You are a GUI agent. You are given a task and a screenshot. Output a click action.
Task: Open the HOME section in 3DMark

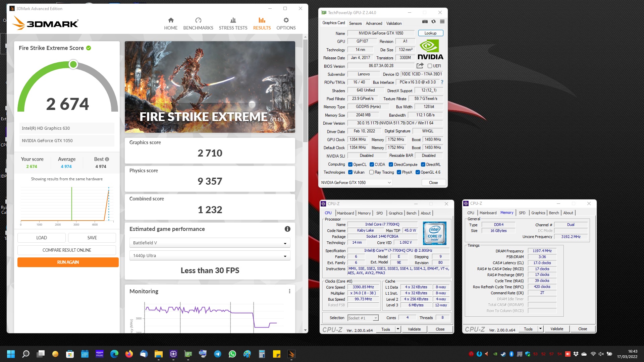coord(171,24)
